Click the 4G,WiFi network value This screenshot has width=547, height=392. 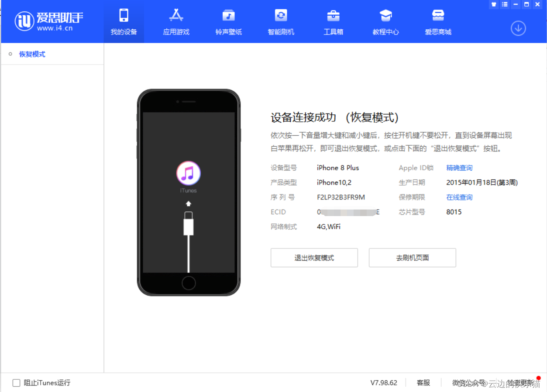click(x=329, y=227)
